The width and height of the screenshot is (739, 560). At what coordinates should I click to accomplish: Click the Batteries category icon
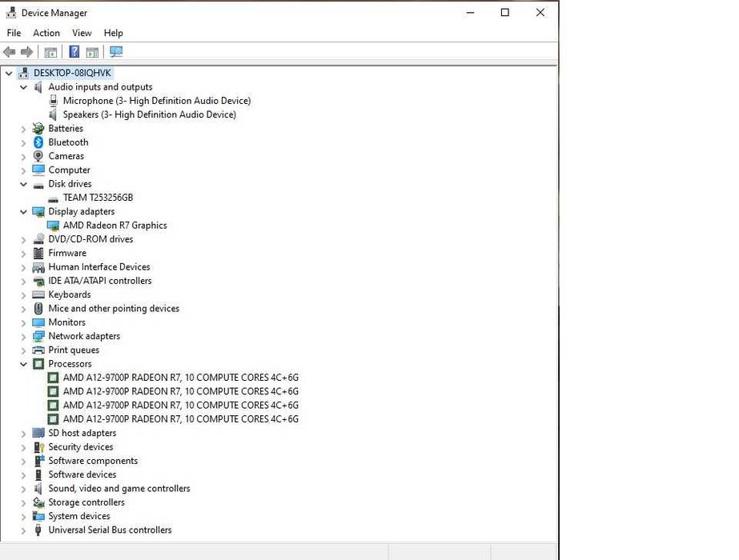(x=38, y=128)
